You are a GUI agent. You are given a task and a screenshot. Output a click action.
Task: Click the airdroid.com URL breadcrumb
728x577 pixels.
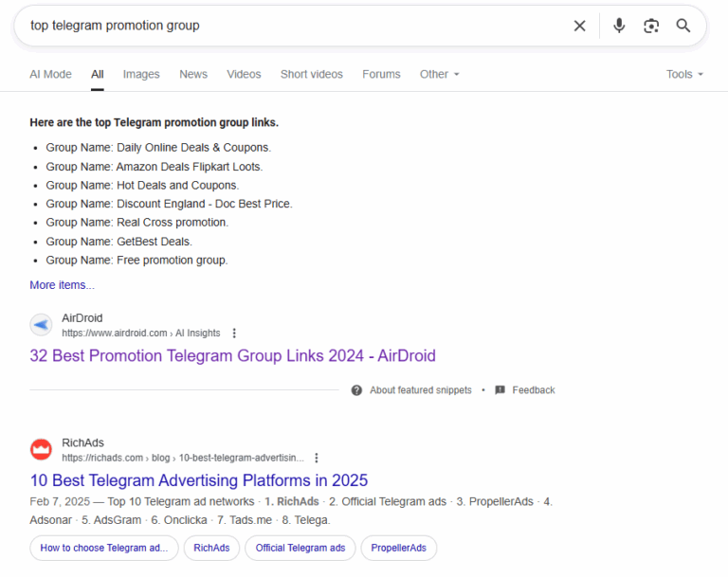tap(140, 333)
